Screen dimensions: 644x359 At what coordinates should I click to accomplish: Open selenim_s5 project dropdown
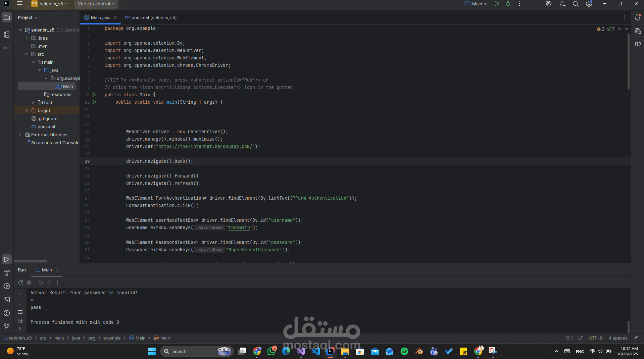click(x=50, y=4)
